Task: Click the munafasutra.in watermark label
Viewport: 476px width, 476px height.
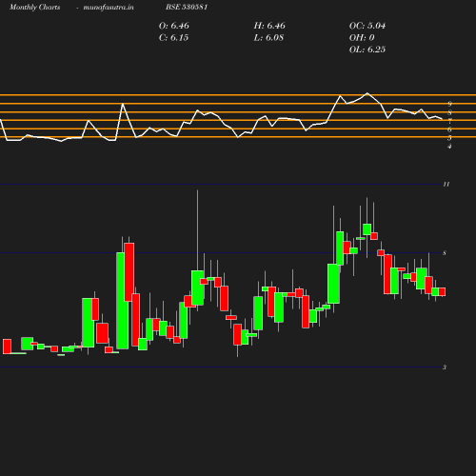Action: [x=109, y=8]
